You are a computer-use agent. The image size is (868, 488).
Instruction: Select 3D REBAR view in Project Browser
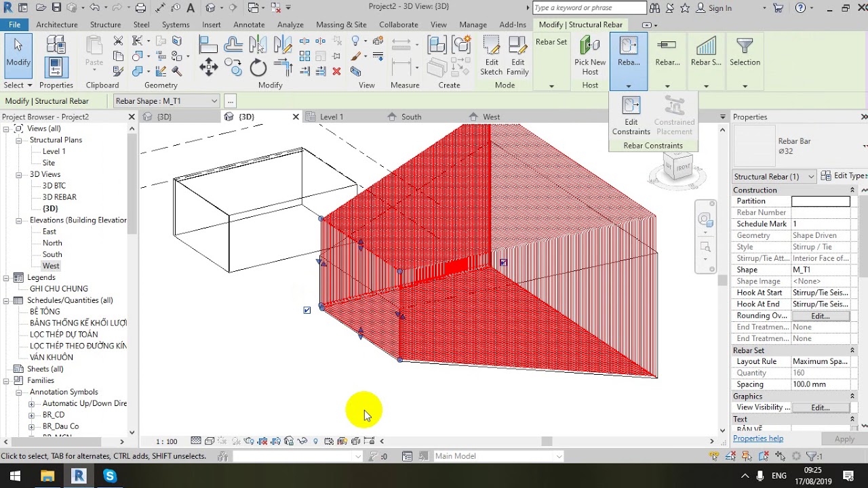point(60,197)
